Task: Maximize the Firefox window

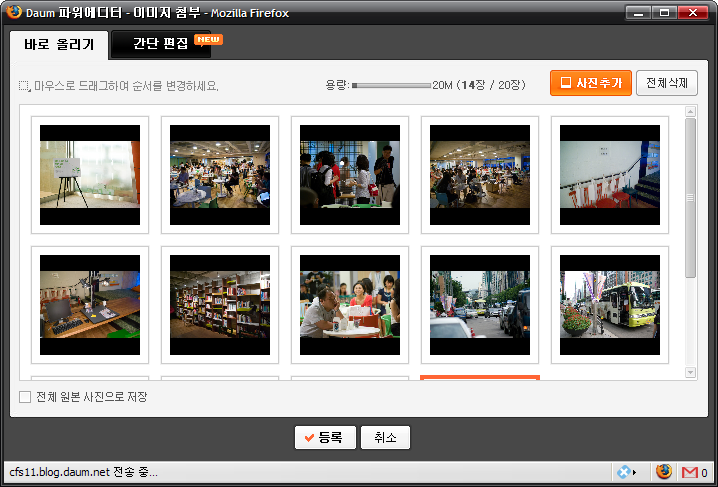Action: [x=664, y=12]
